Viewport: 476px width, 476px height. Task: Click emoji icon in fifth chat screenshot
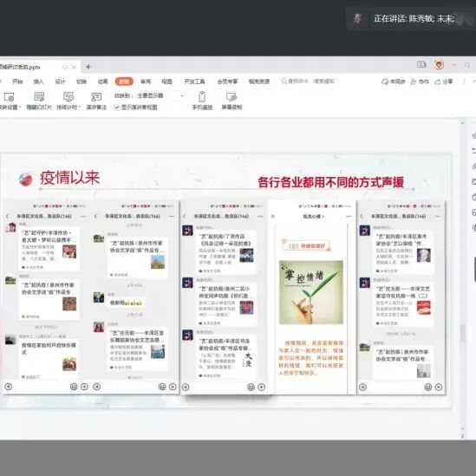pyautogui.click(x=428, y=387)
